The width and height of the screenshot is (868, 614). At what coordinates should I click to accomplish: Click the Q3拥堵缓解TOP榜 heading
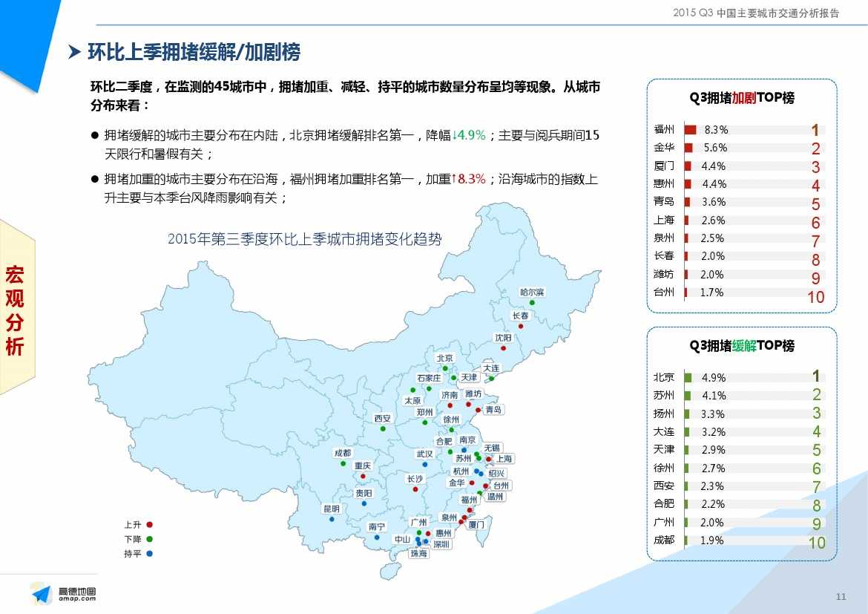pyautogui.click(x=742, y=346)
